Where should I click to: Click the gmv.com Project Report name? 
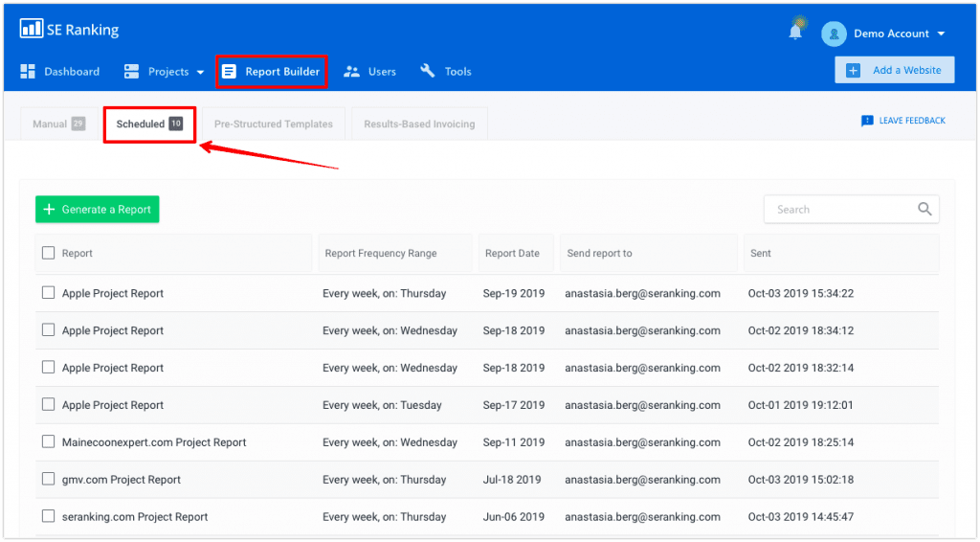click(x=122, y=480)
